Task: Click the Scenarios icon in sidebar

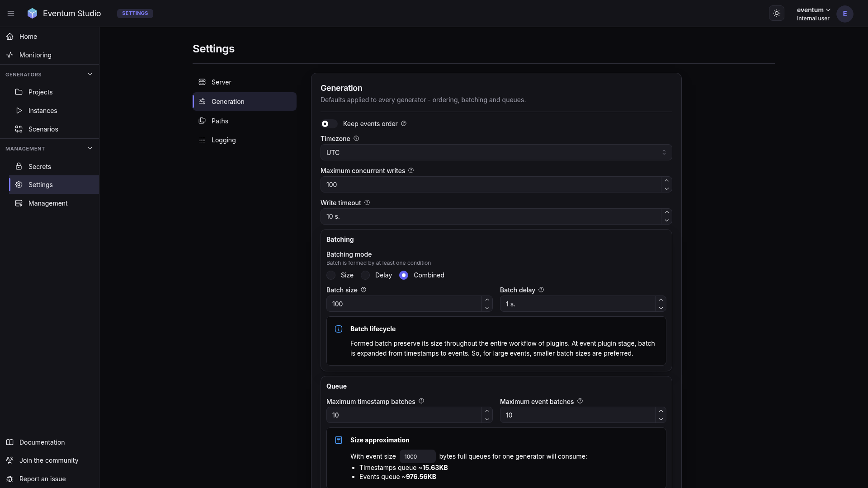Action: coord(19,129)
